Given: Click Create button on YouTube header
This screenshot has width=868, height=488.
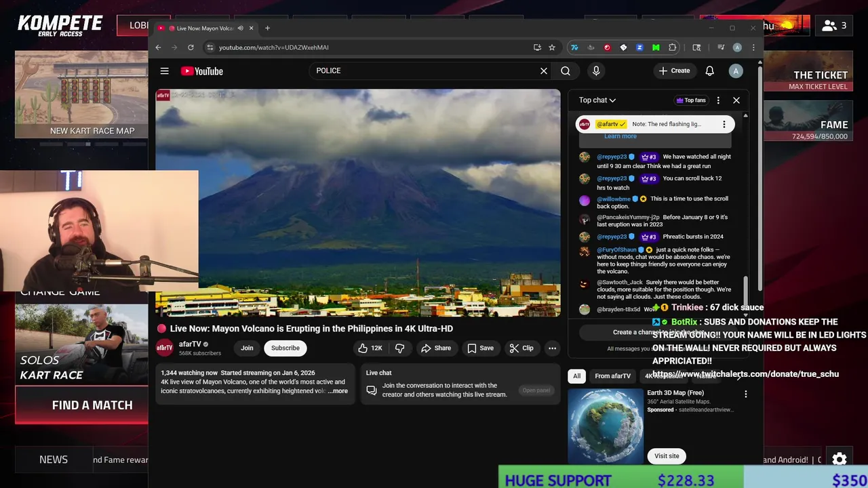Looking at the screenshot, I should 674,70.
